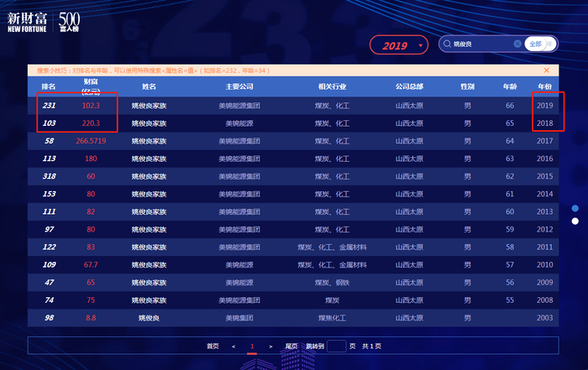Click the 主要公司 column header

coord(239,86)
